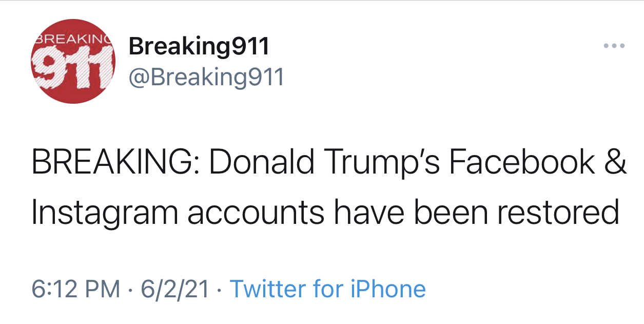
Task: Open the three-dot more options menu
Action: (614, 46)
